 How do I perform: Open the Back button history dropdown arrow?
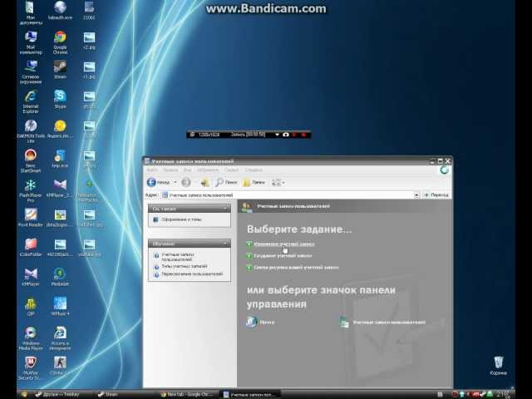(175, 182)
